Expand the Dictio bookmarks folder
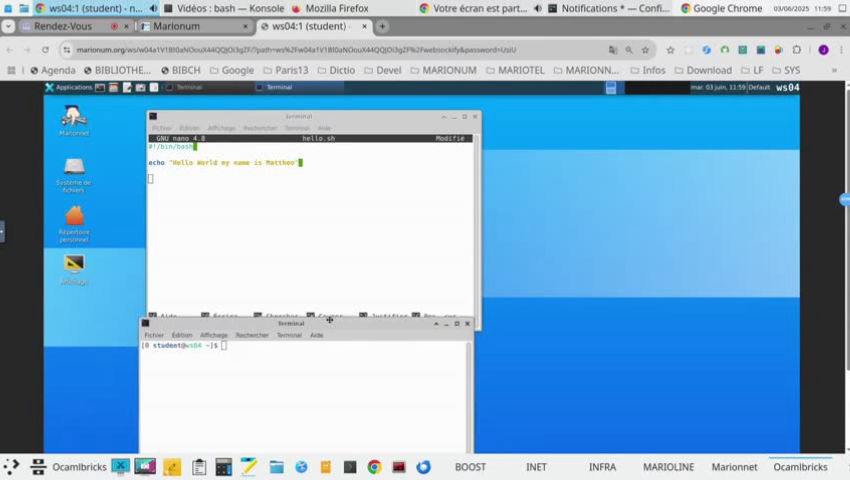The image size is (850, 480). click(x=336, y=71)
